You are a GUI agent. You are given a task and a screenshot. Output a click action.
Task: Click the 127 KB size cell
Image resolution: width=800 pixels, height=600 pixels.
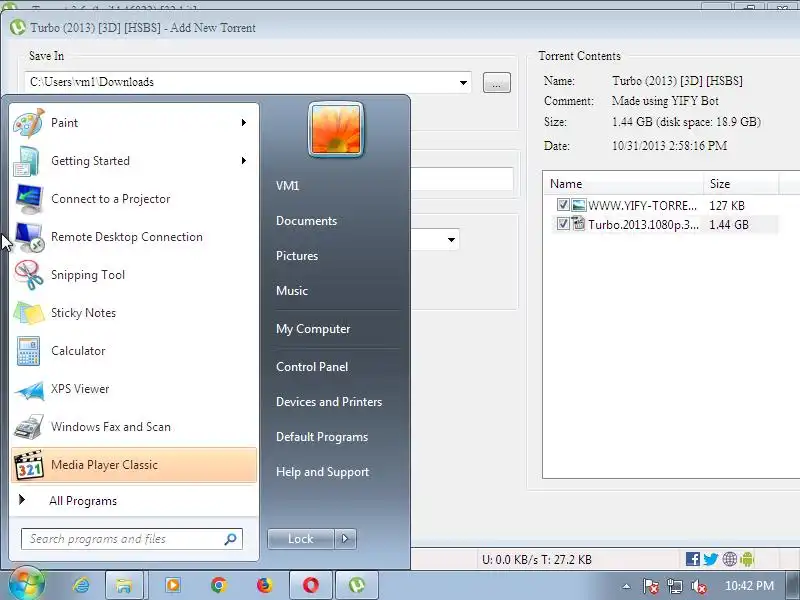pyautogui.click(x=727, y=206)
